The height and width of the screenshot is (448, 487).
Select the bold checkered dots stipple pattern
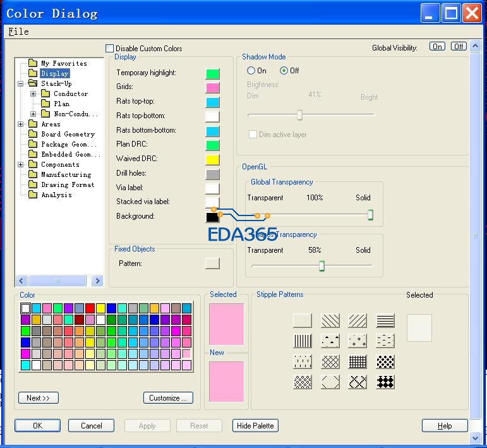click(x=385, y=361)
